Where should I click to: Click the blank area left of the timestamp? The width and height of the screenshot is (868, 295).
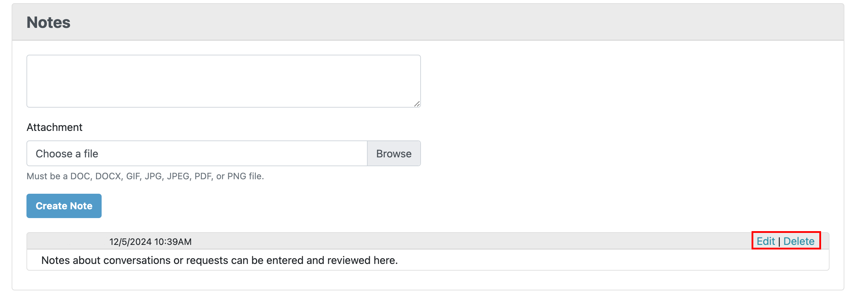[67, 242]
